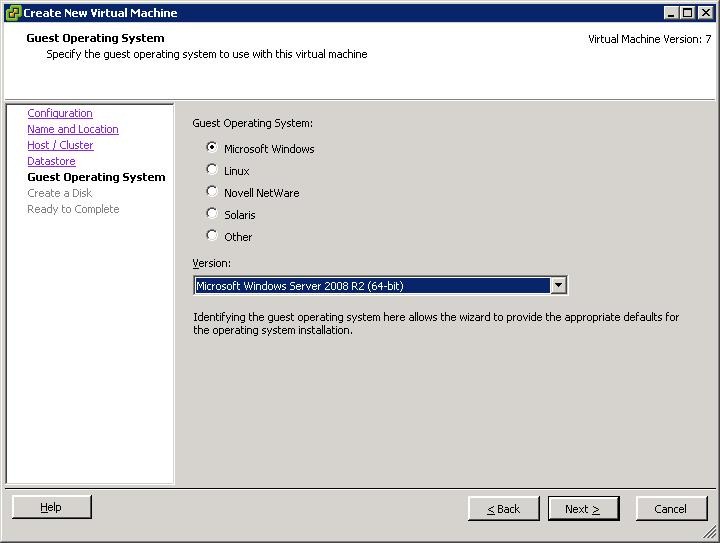The image size is (720, 543).
Task: Click the Guest Operating System step
Action: (x=96, y=178)
